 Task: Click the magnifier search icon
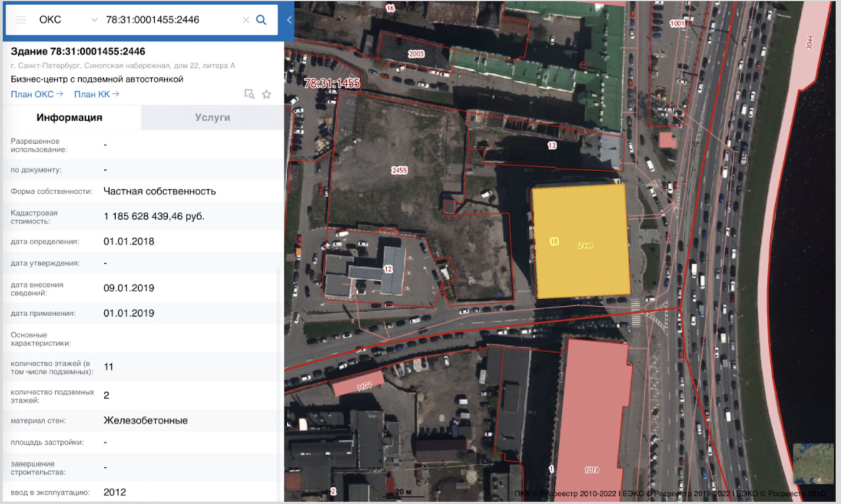point(261,20)
